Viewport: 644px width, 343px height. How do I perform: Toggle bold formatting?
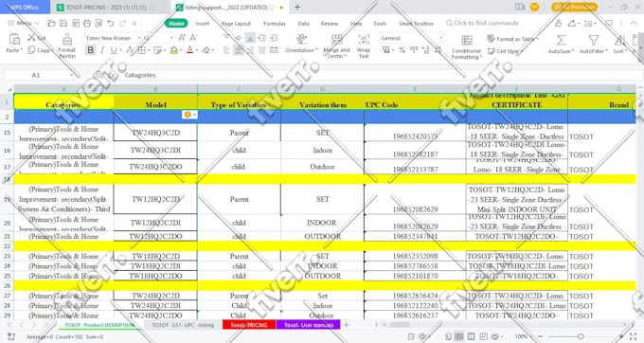90,50
